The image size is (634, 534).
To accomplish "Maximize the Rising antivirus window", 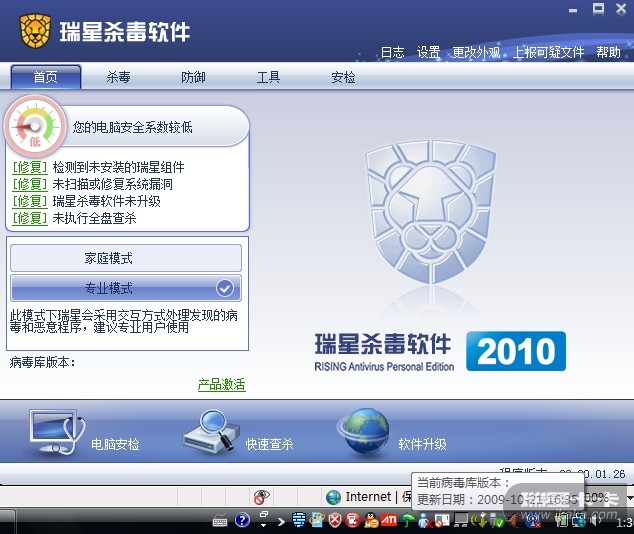I will coord(598,9).
